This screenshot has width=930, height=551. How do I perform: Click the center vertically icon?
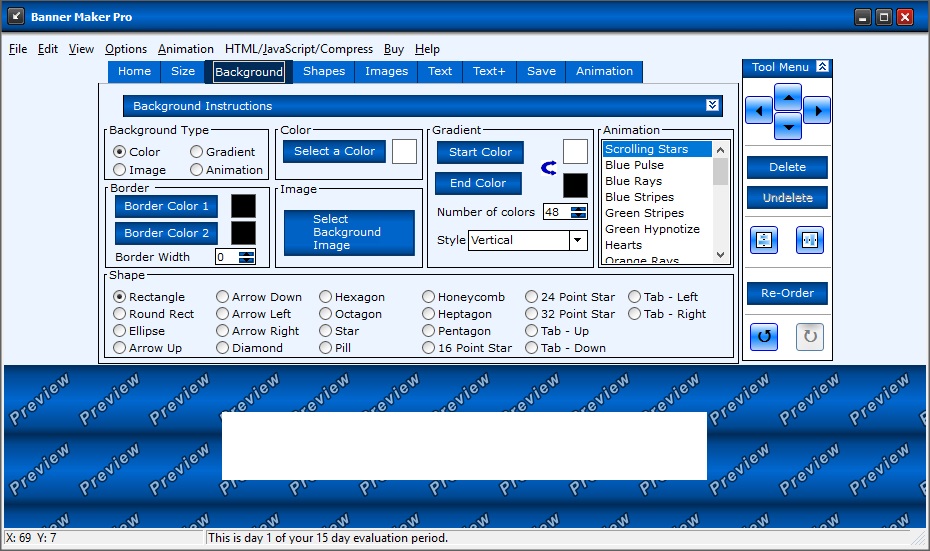tap(764, 240)
